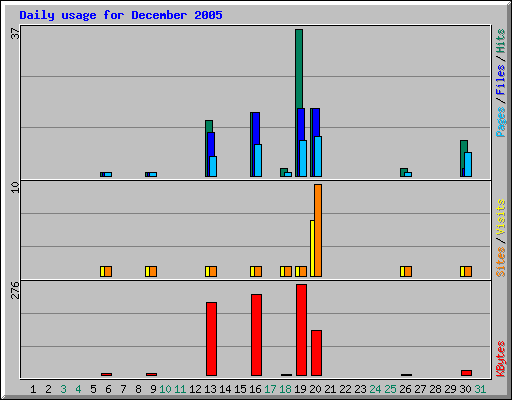This screenshot has height=400, width=512.
Task: Click day label '30' on the x-axis
Action: 465,389
